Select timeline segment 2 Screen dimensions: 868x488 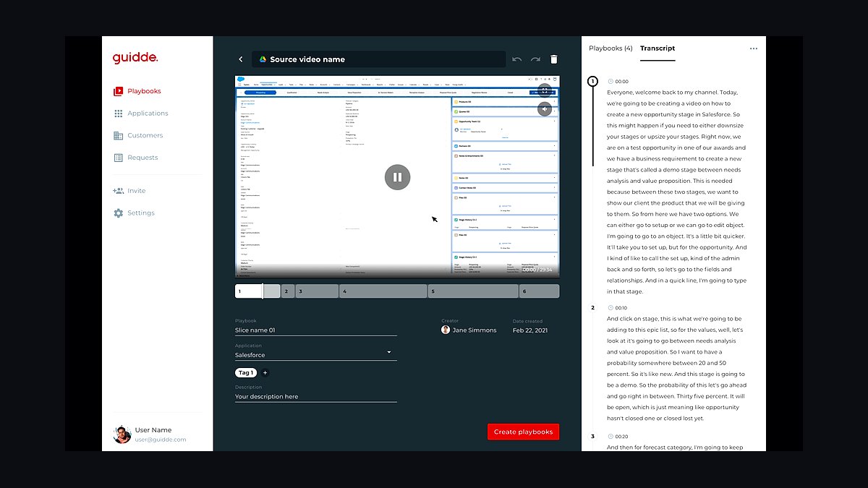click(x=288, y=291)
